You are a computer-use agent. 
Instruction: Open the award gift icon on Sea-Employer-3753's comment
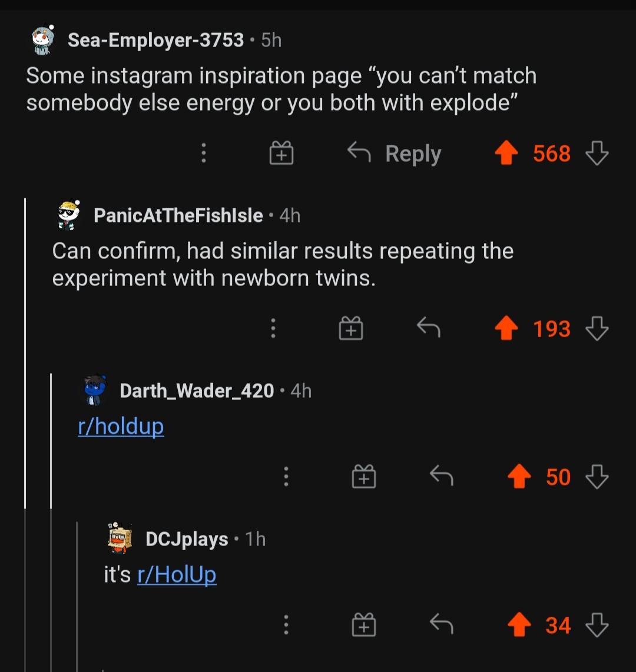281,153
